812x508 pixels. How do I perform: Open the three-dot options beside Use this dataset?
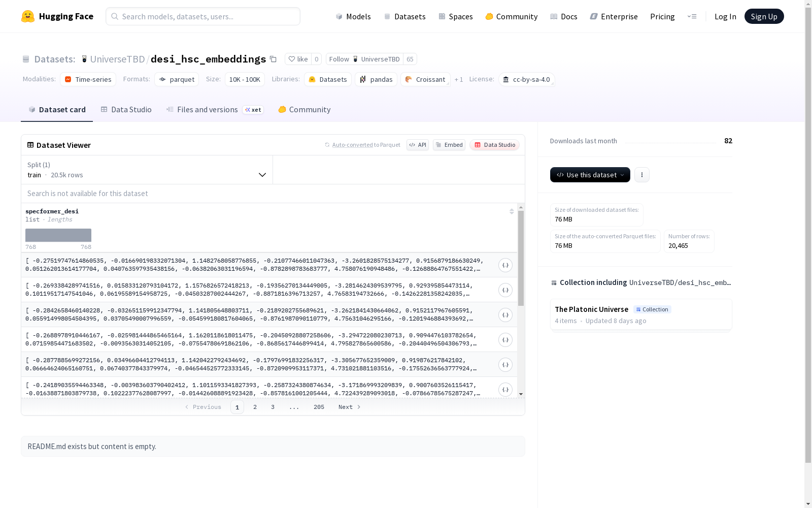pyautogui.click(x=642, y=175)
